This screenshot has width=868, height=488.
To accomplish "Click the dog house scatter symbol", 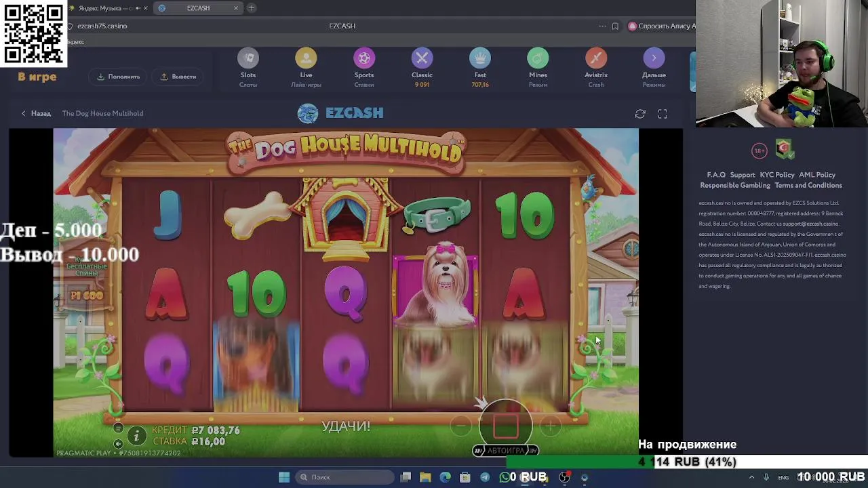I will click(346, 220).
